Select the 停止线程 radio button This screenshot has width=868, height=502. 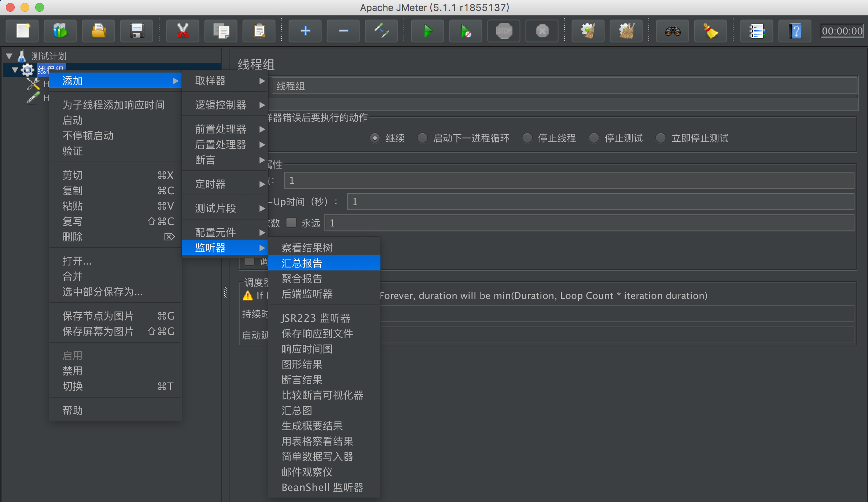[x=527, y=138]
